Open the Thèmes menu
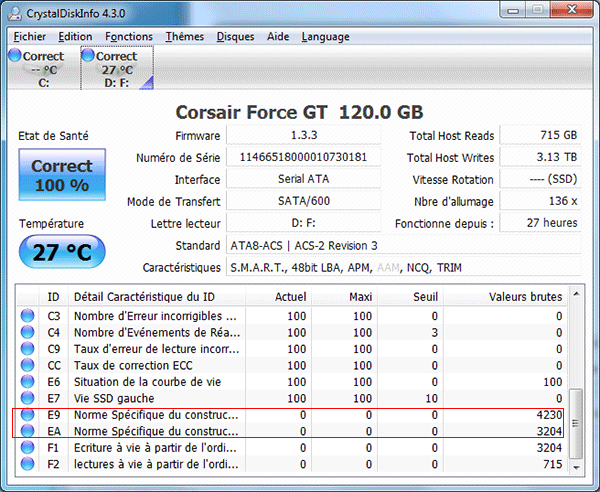Image resolution: width=600 pixels, height=492 pixels. [x=184, y=37]
